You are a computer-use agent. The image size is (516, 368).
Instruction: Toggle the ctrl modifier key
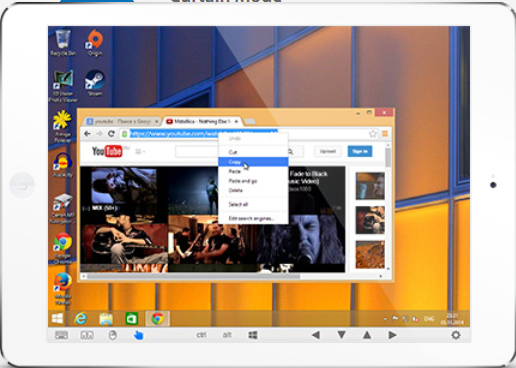coord(201,335)
